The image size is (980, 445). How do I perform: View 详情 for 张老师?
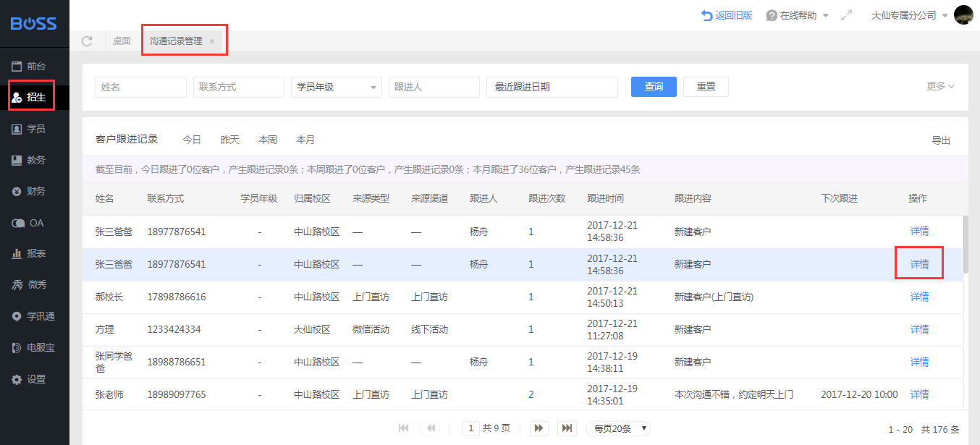pos(919,394)
